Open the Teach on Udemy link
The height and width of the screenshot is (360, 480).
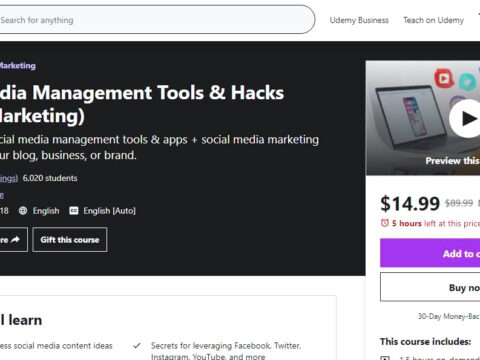click(x=433, y=20)
